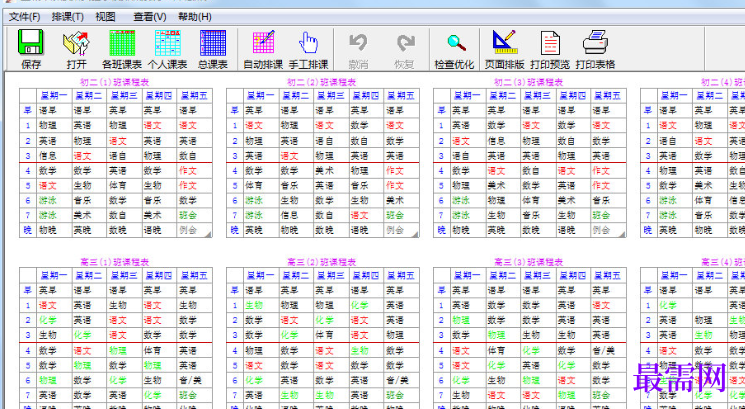Open a file with the 打开 icon
745x409 pixels.
coord(76,43)
